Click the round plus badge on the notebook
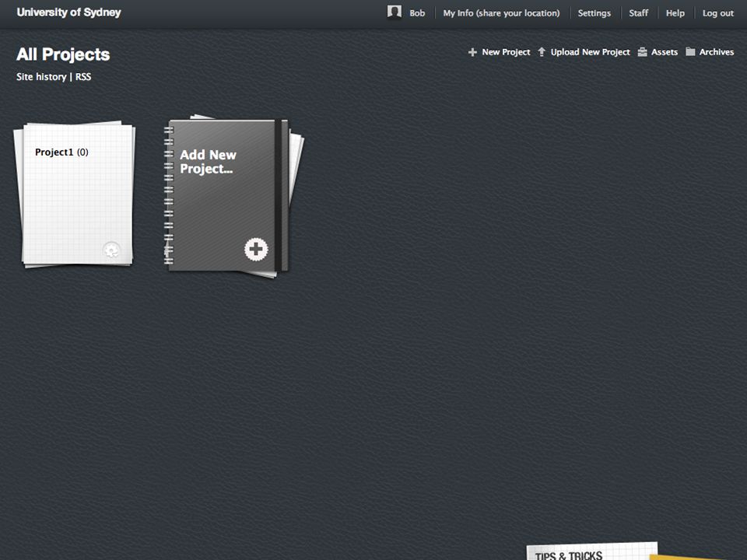The height and width of the screenshot is (560, 747). click(x=256, y=249)
